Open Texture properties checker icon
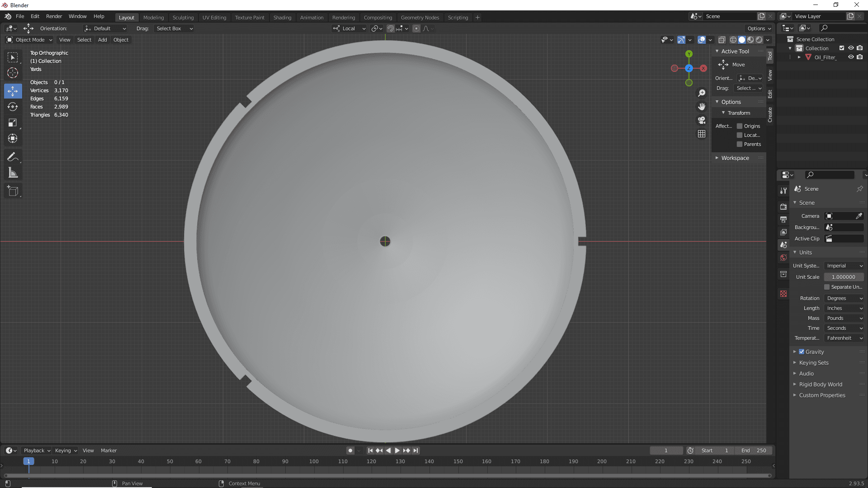The image size is (868, 488). [x=783, y=294]
